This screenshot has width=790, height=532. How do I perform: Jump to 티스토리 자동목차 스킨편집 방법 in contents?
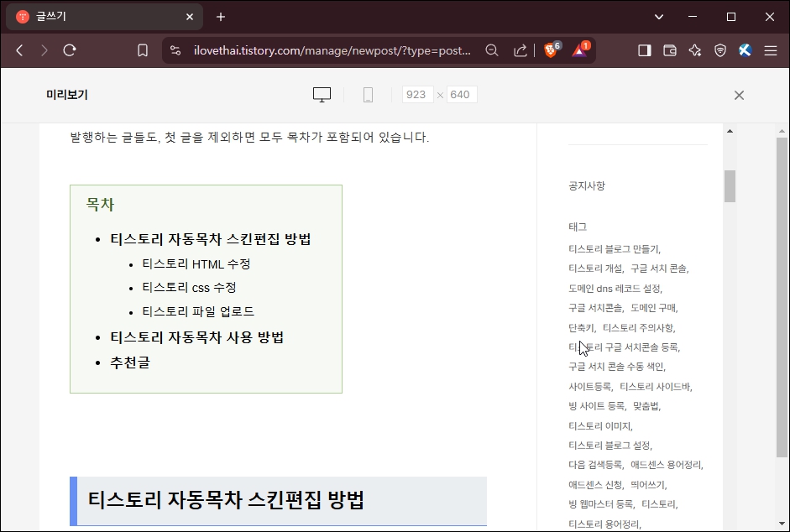[x=211, y=239]
